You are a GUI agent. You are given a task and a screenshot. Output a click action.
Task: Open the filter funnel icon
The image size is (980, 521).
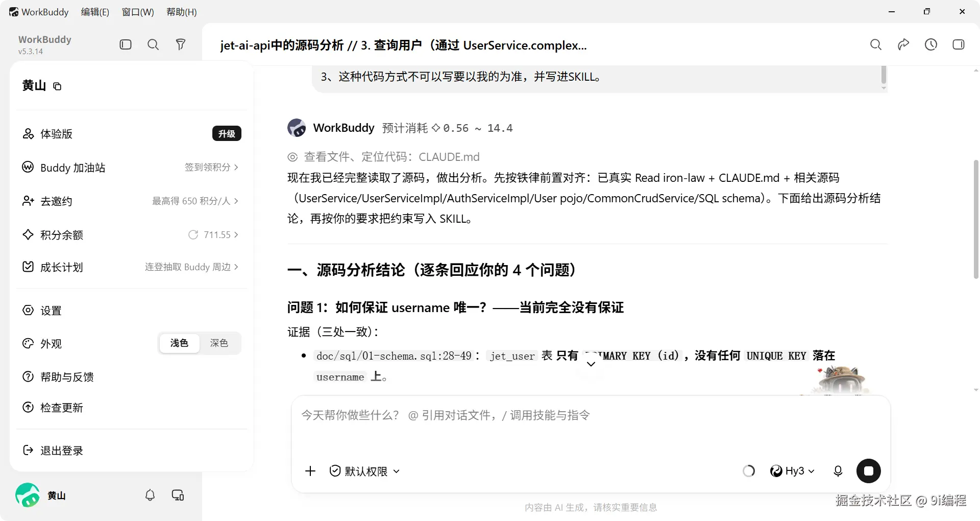181,44
